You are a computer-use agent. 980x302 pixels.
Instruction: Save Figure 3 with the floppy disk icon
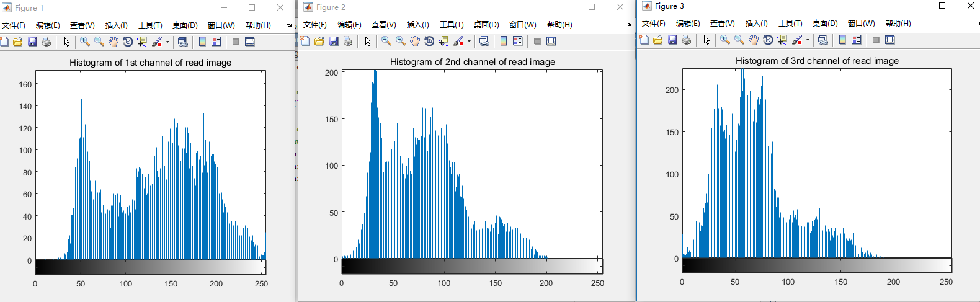(672, 40)
